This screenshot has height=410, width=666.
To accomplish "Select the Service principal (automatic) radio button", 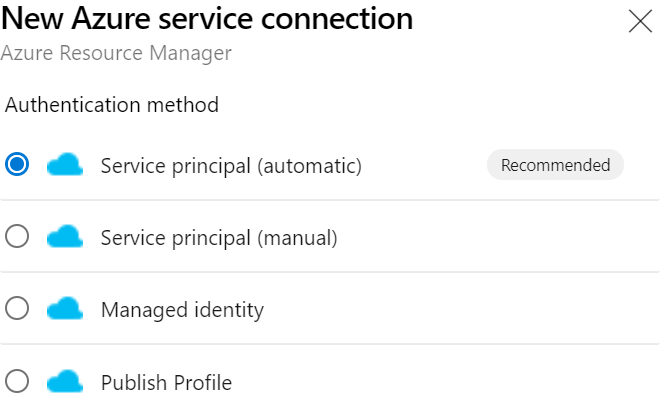I will [17, 165].
